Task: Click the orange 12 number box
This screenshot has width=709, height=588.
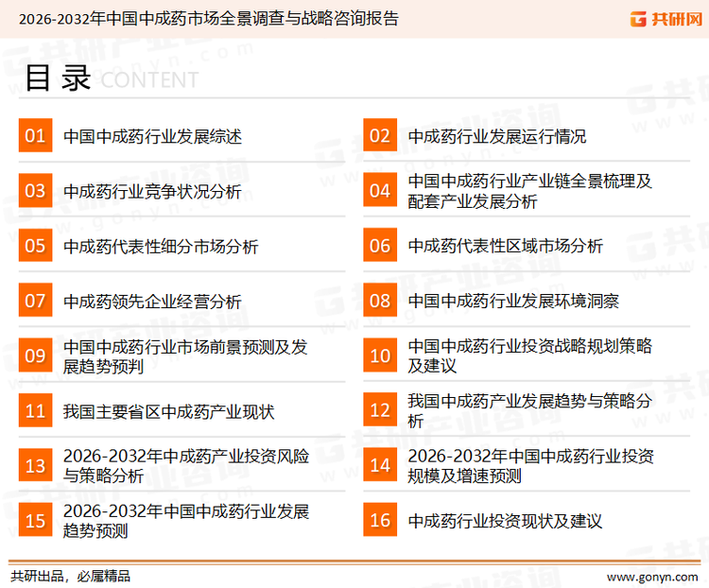Action: (x=380, y=410)
